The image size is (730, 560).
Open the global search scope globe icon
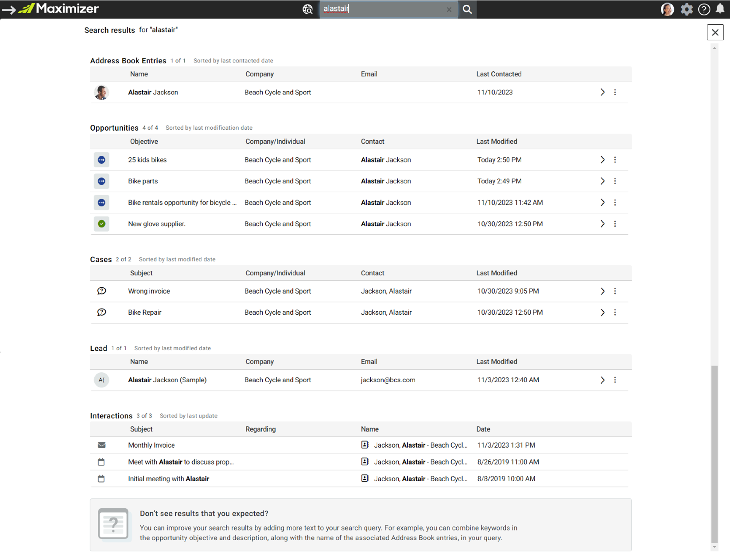tap(307, 9)
